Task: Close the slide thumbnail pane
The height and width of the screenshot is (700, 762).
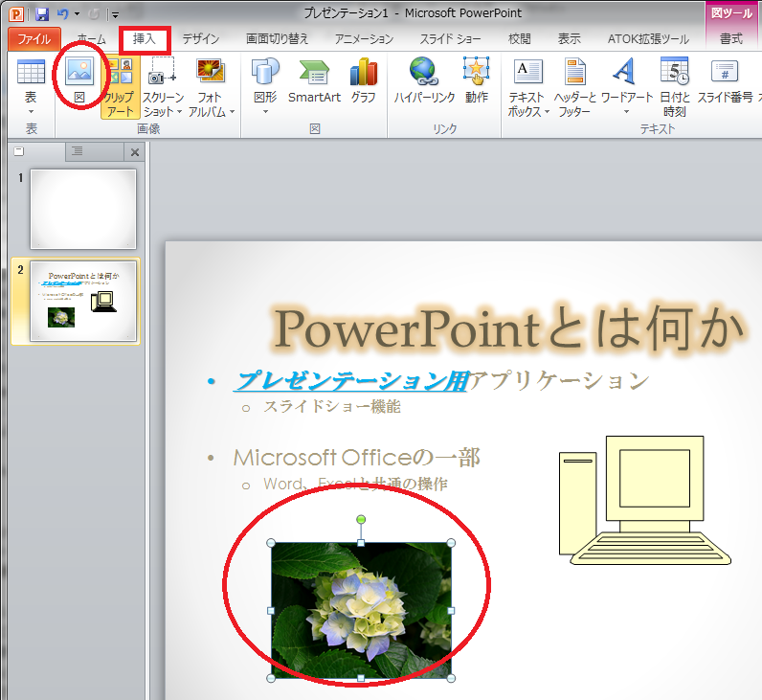Action: click(x=135, y=152)
